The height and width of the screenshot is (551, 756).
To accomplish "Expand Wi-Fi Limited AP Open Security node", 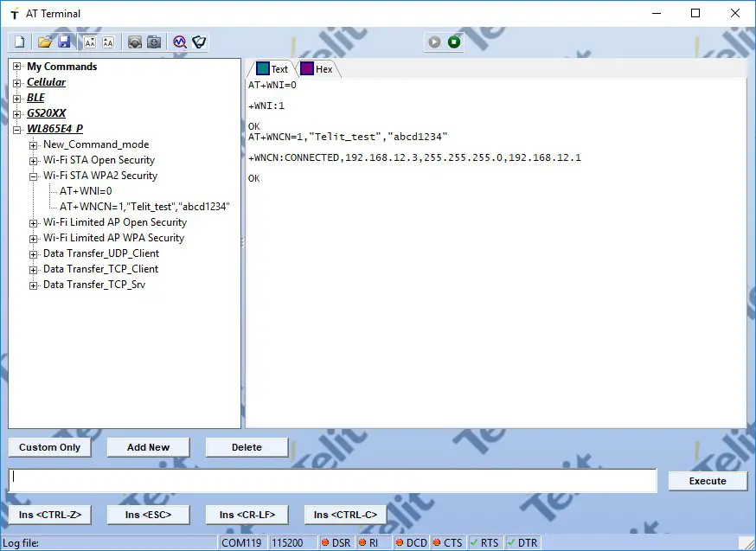I will [x=33, y=223].
